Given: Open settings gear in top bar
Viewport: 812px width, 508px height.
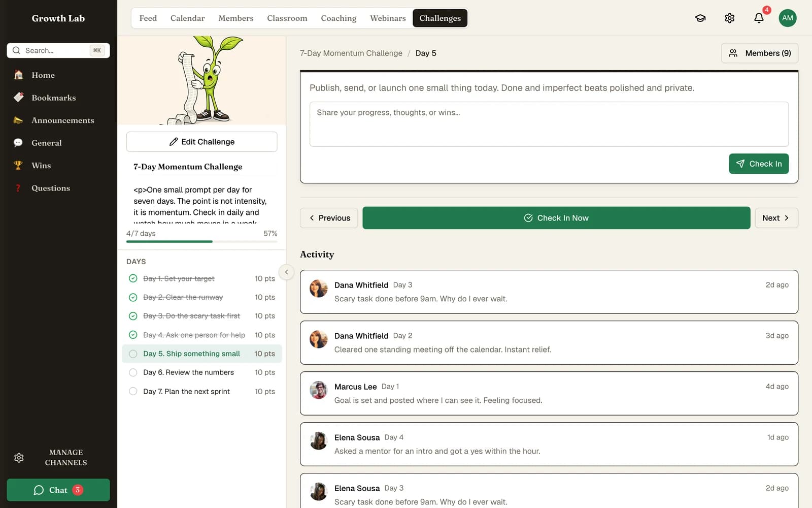Looking at the screenshot, I should click(730, 18).
